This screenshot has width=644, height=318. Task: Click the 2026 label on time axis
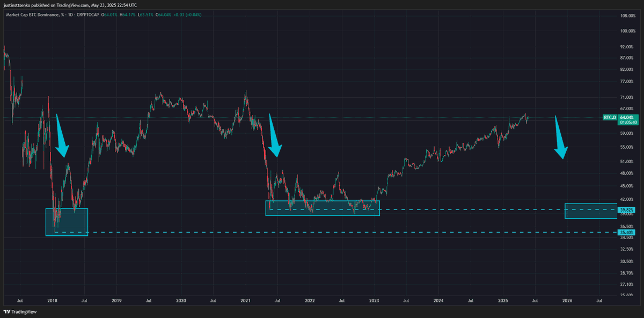pyautogui.click(x=567, y=301)
